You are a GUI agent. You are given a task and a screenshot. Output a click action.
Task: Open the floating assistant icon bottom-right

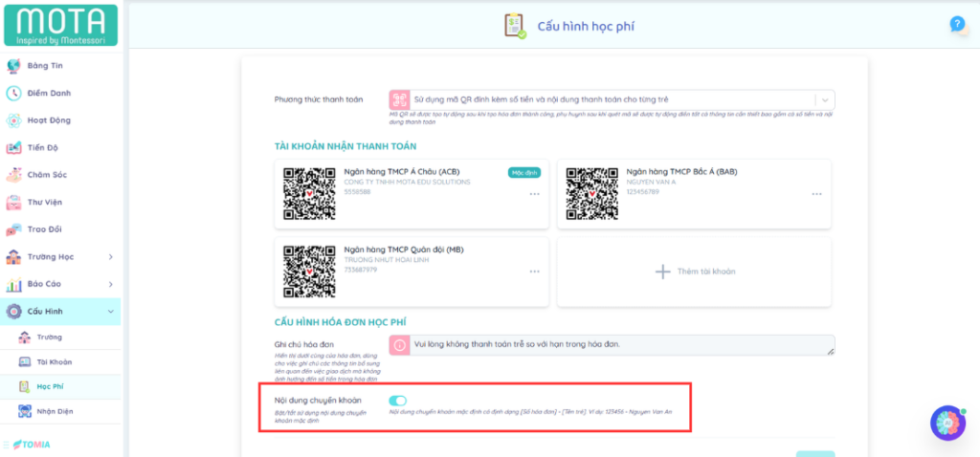(947, 422)
